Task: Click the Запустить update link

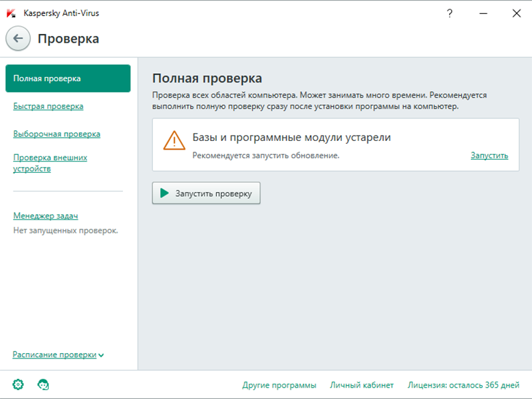Action: click(489, 156)
